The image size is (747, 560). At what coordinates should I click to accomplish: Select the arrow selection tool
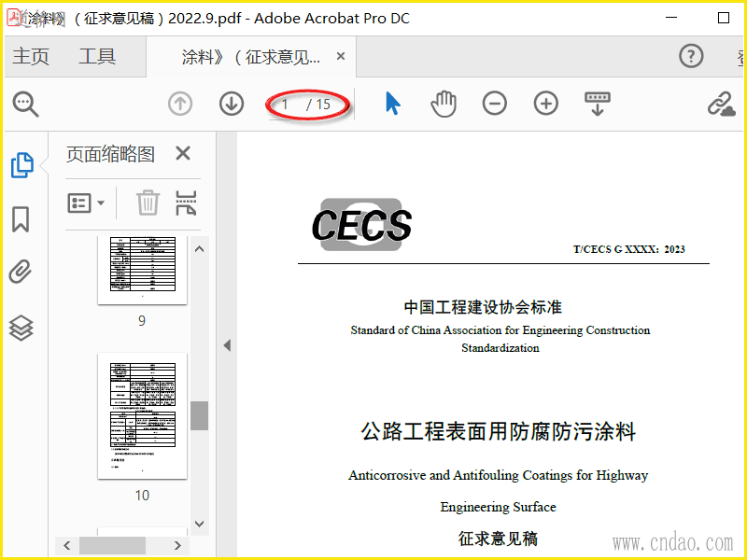click(x=392, y=104)
